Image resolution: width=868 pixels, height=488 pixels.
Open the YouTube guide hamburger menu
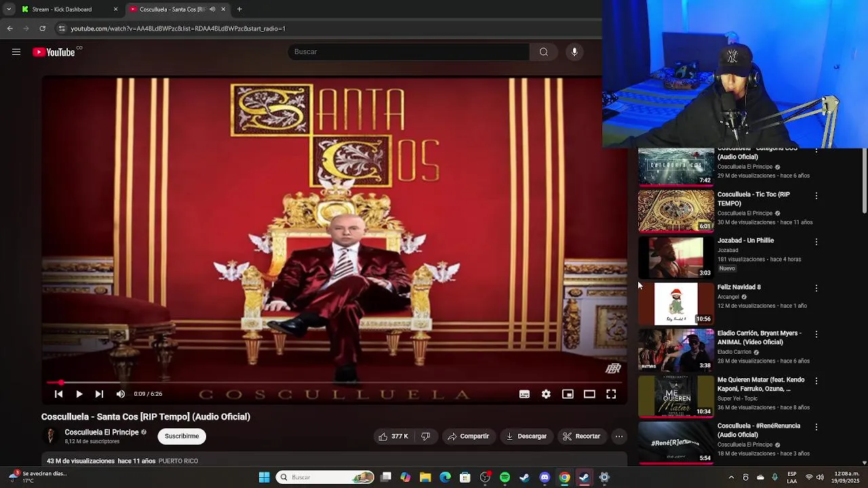tap(16, 52)
